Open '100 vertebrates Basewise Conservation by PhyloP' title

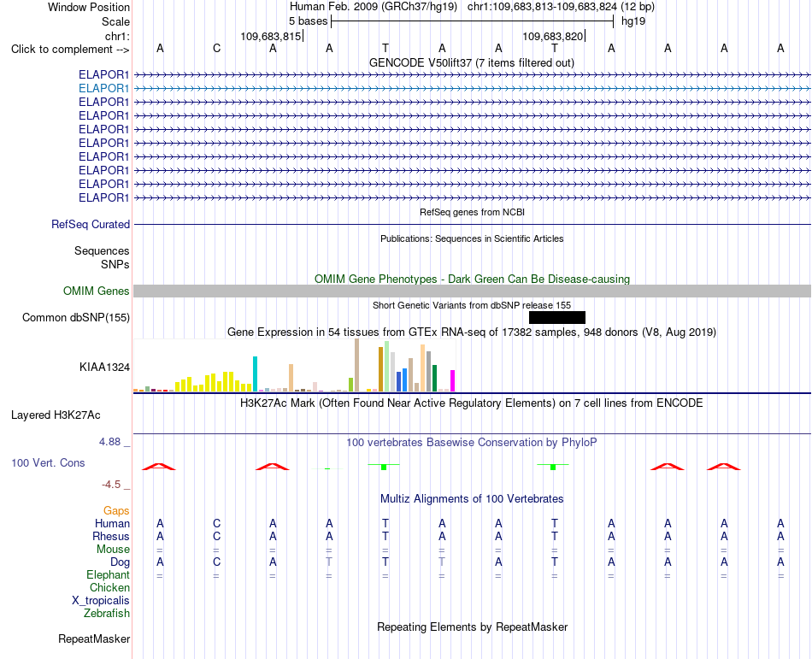point(472,443)
